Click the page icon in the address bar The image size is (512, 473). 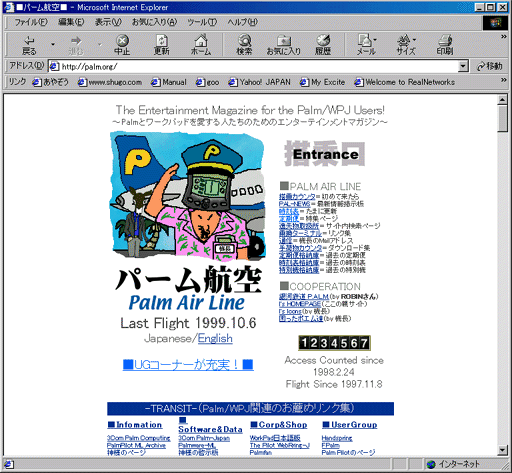click(x=54, y=67)
